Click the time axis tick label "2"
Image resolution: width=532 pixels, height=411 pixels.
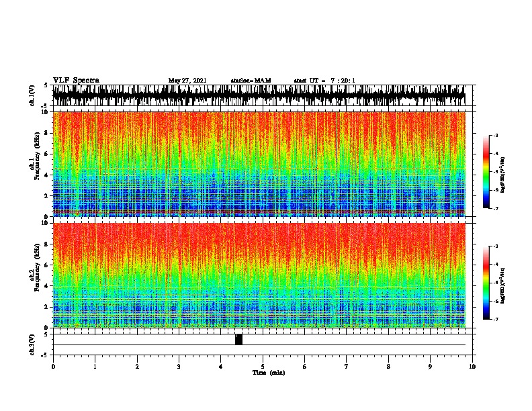137,367
